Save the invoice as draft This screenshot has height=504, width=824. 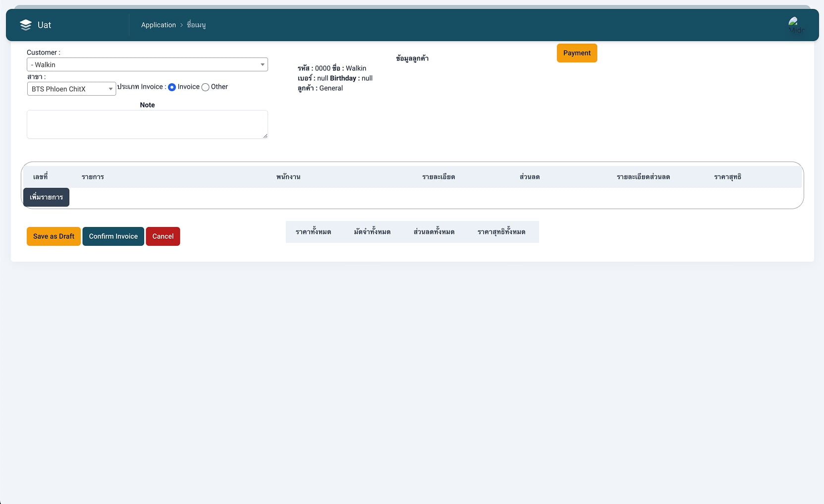(54, 236)
